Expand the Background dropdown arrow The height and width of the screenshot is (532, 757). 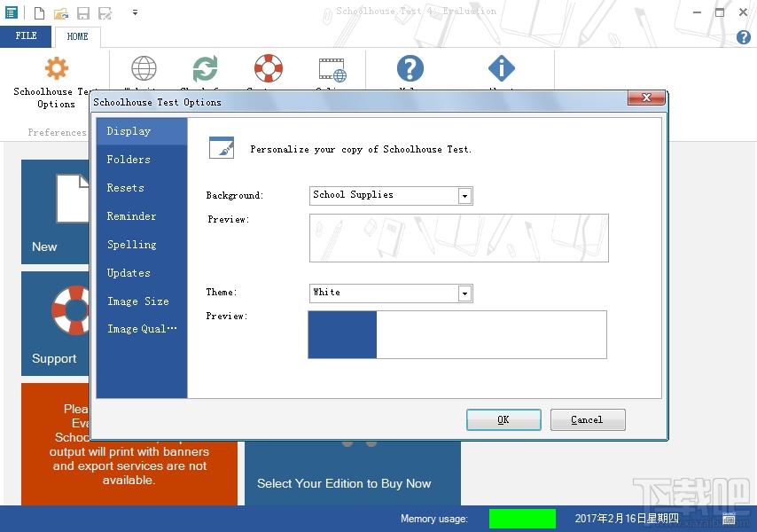[464, 196]
